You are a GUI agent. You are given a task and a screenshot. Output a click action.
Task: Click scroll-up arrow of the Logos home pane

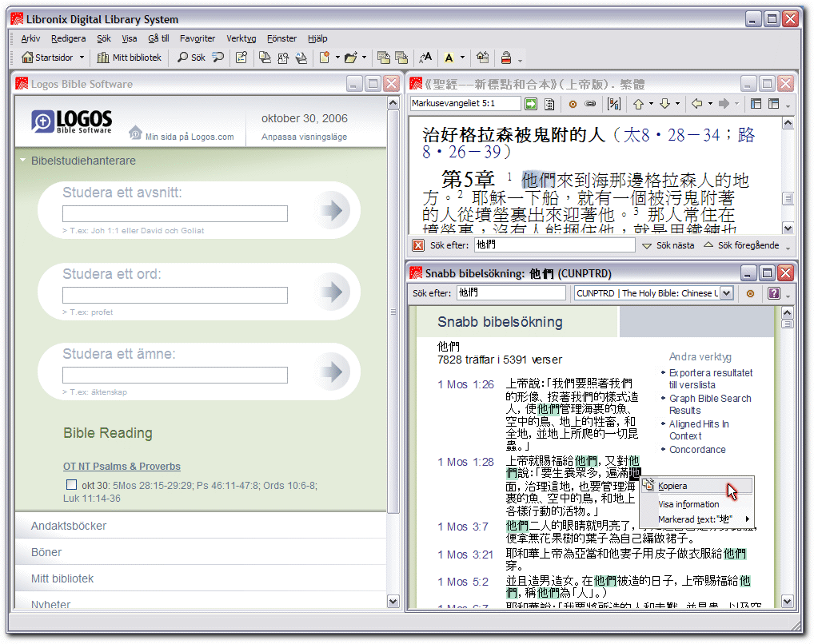[x=393, y=103]
